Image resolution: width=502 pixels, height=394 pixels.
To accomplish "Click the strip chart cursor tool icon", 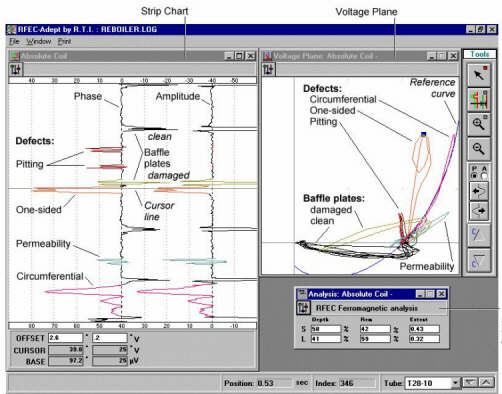I will [479, 100].
